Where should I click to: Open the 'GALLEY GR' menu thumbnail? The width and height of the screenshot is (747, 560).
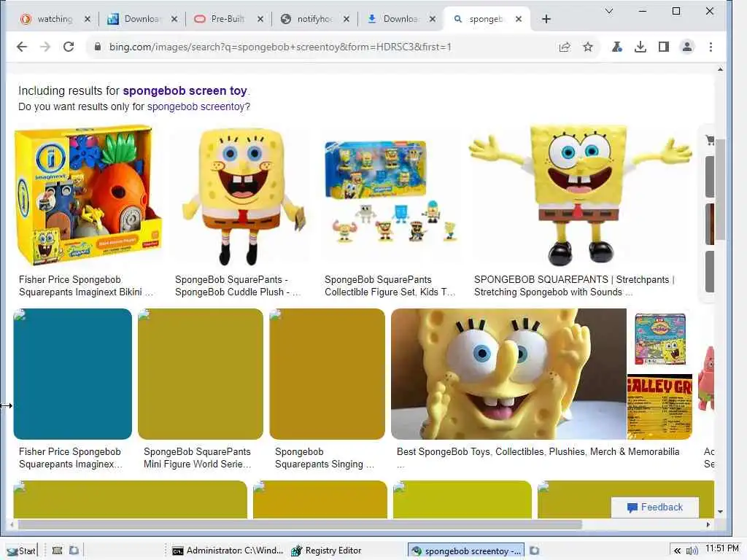(x=659, y=407)
